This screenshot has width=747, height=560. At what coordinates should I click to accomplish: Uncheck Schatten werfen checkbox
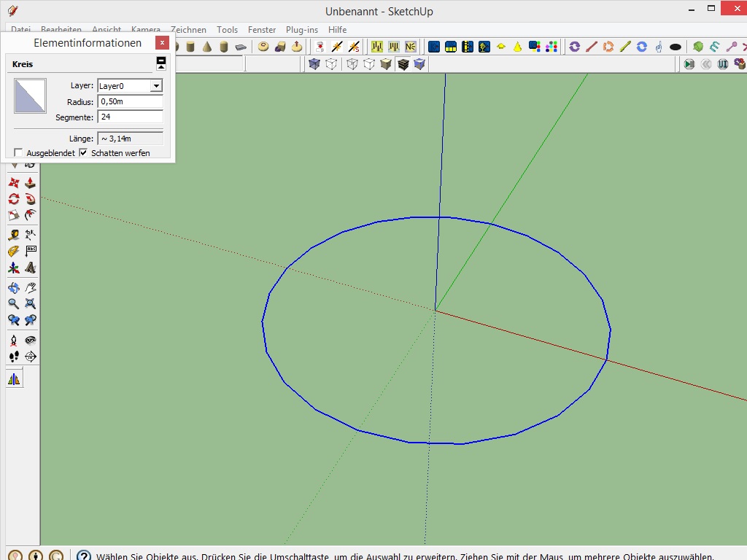point(83,153)
